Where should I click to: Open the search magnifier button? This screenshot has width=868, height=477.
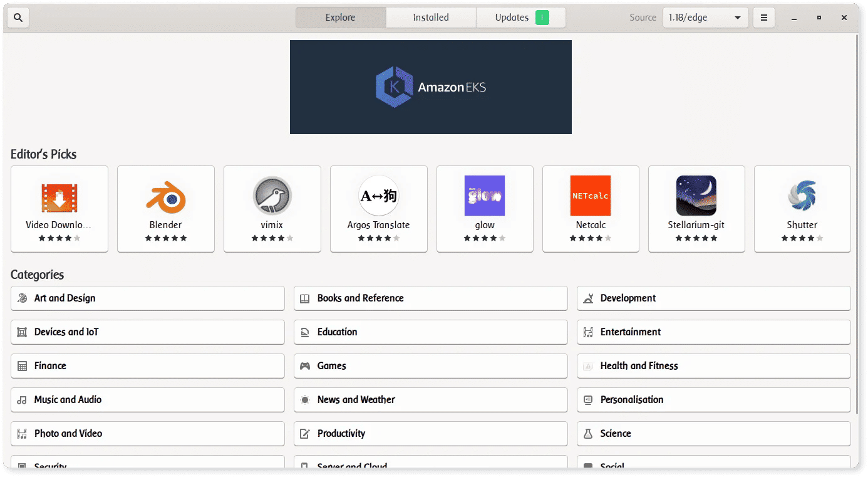(18, 18)
